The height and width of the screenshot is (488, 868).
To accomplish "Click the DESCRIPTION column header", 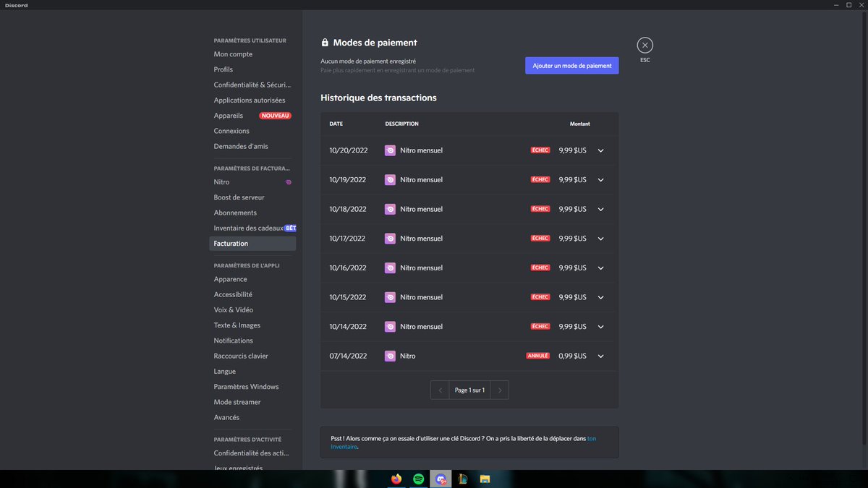I will click(402, 124).
